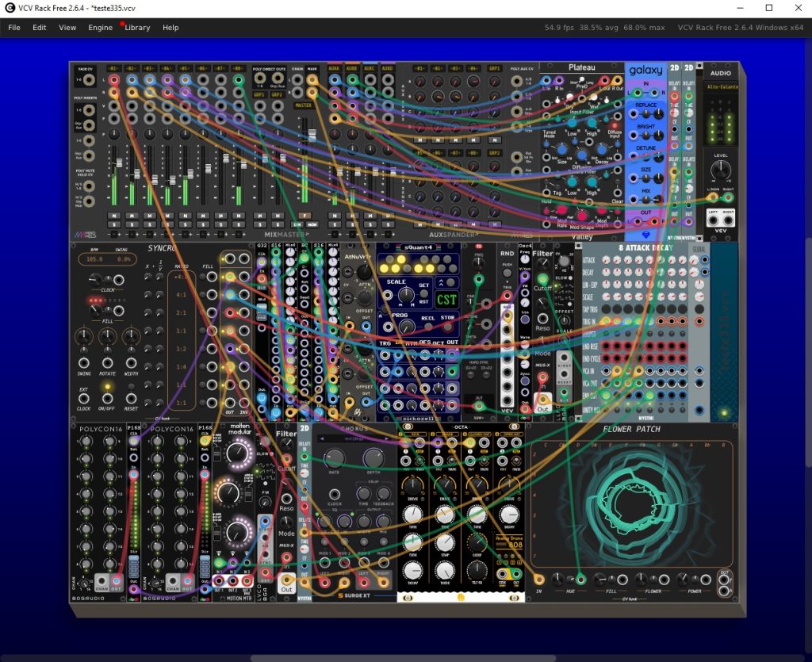Click the Audio module RIGHT input jack

point(729,197)
